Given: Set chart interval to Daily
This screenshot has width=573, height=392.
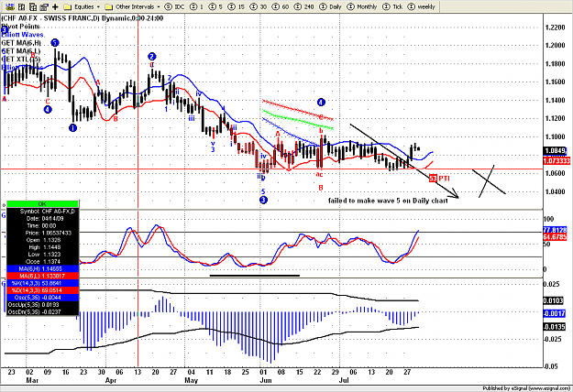Looking at the screenshot, I should [x=330, y=6].
